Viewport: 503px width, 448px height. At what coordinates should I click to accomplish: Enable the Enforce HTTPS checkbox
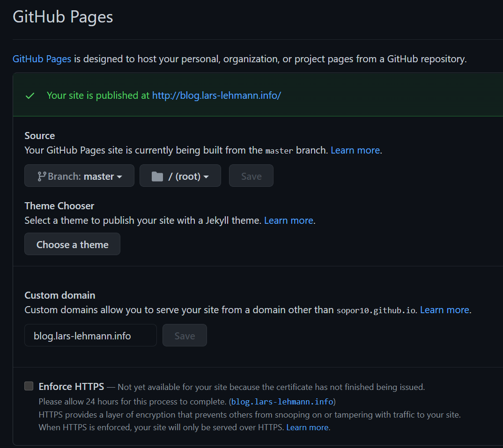coord(28,386)
